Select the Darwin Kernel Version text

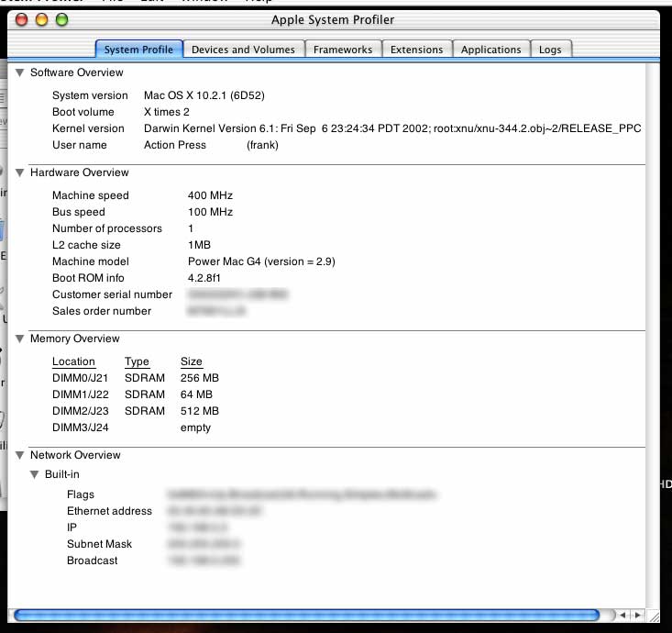[392, 128]
